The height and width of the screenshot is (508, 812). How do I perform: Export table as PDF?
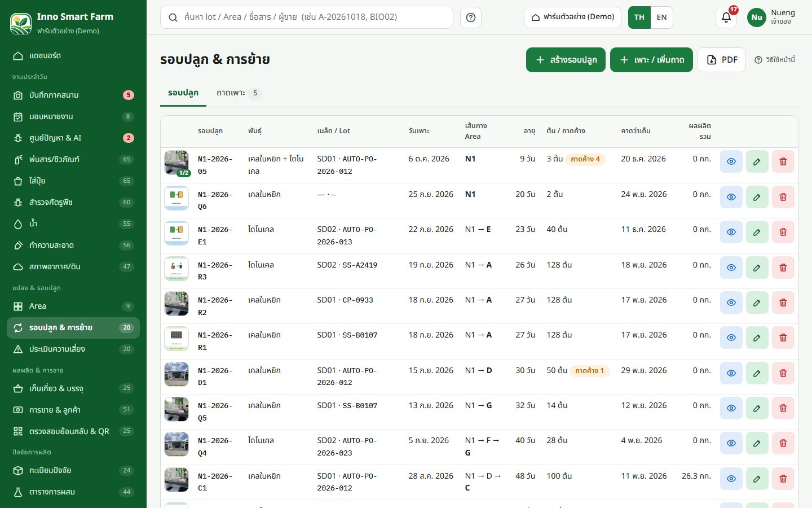pos(722,60)
